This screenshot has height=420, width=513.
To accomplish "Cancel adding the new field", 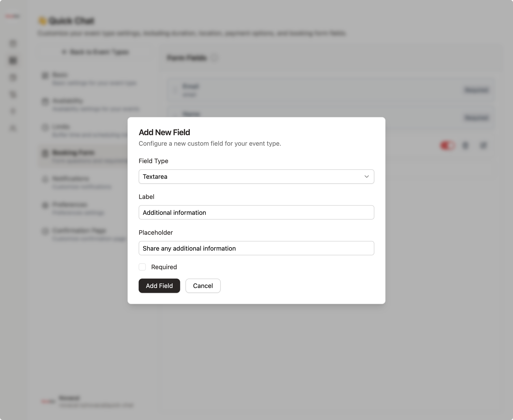I will pyautogui.click(x=203, y=286).
